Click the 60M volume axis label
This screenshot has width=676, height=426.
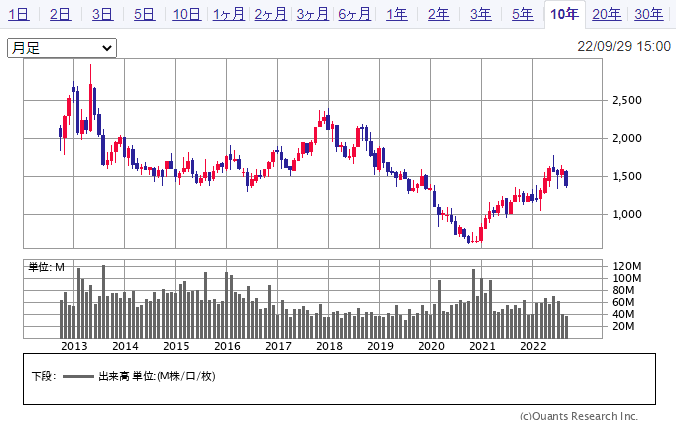click(623, 302)
